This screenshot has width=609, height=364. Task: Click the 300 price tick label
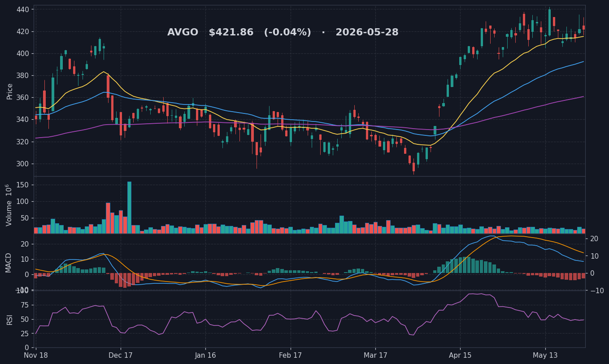22,164
